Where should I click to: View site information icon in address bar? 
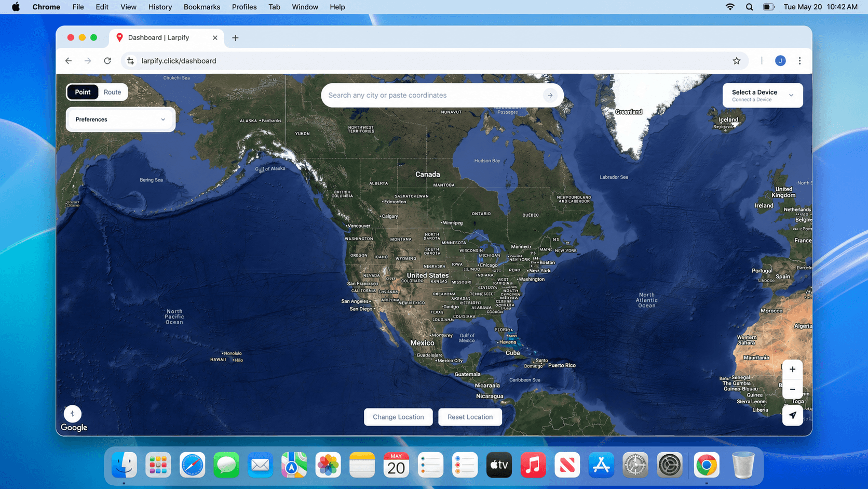point(131,61)
